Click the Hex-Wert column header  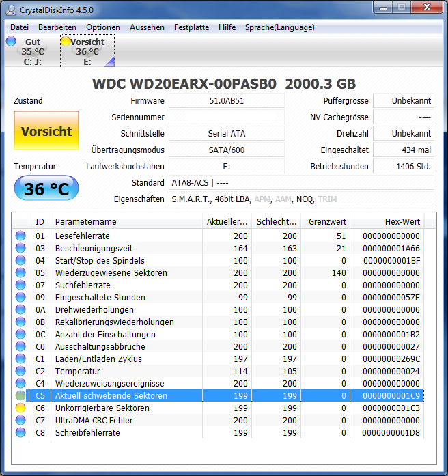pyautogui.click(x=387, y=221)
